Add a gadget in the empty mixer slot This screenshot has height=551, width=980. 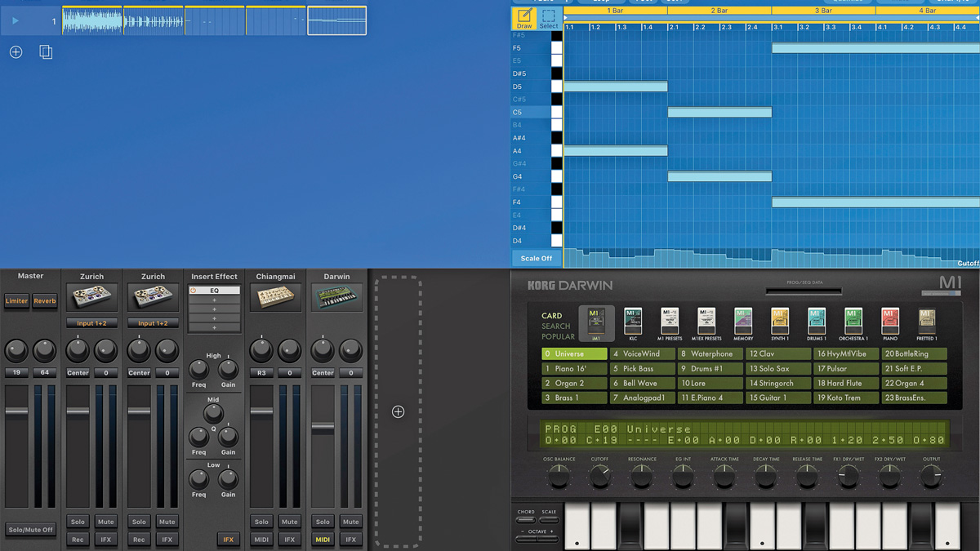pyautogui.click(x=398, y=412)
